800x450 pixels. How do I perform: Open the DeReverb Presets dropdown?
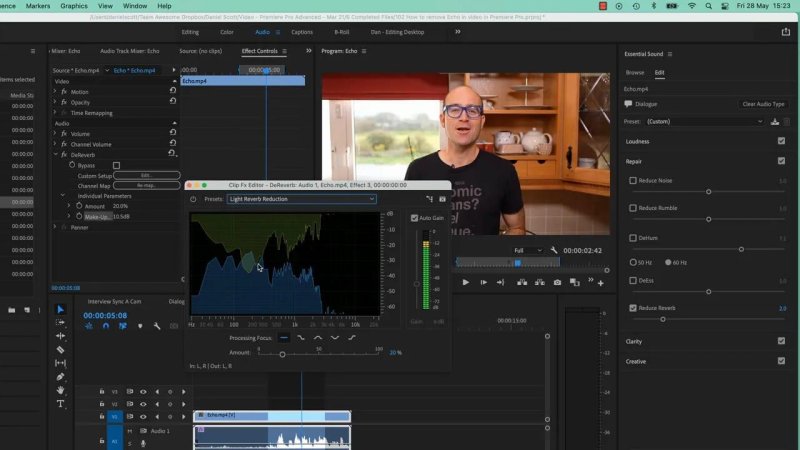pos(302,199)
